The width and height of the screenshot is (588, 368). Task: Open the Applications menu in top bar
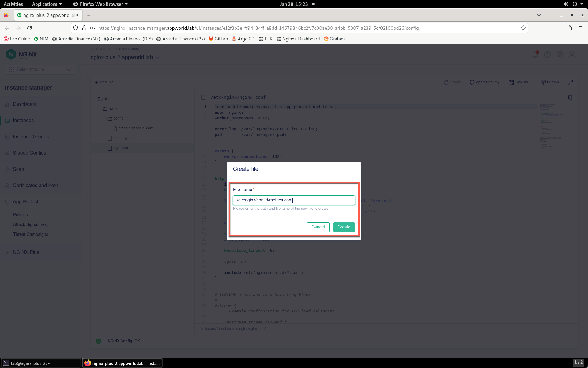point(47,4)
